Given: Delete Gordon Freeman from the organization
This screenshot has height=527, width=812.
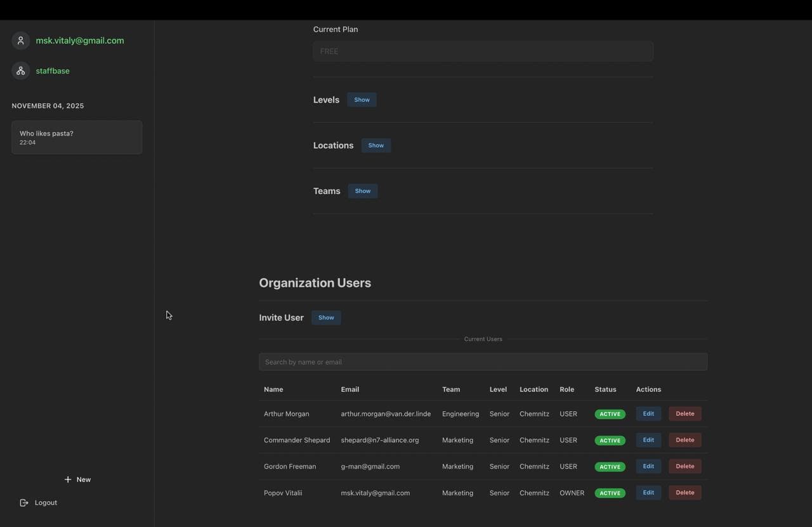Looking at the screenshot, I should pyautogui.click(x=685, y=466).
